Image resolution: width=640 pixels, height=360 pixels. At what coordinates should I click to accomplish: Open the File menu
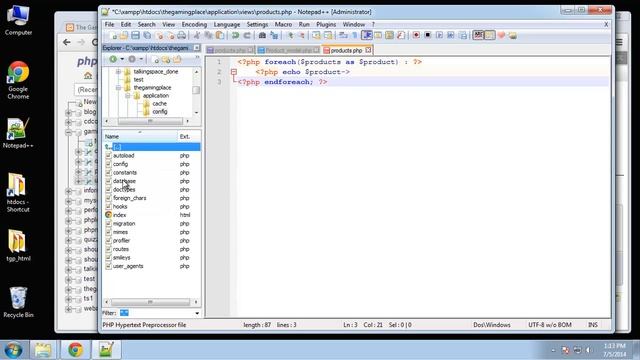point(109,24)
